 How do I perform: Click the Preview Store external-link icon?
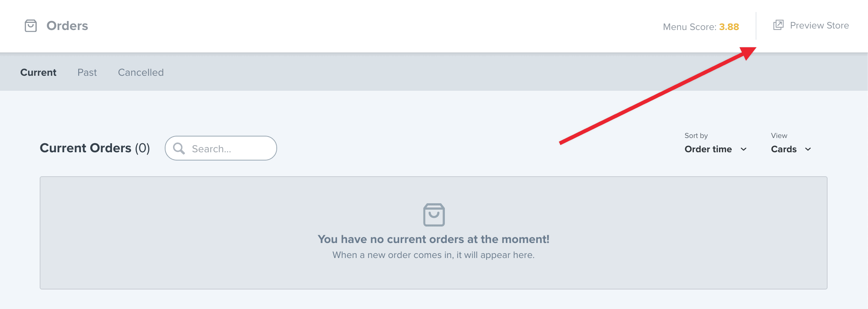tap(778, 25)
